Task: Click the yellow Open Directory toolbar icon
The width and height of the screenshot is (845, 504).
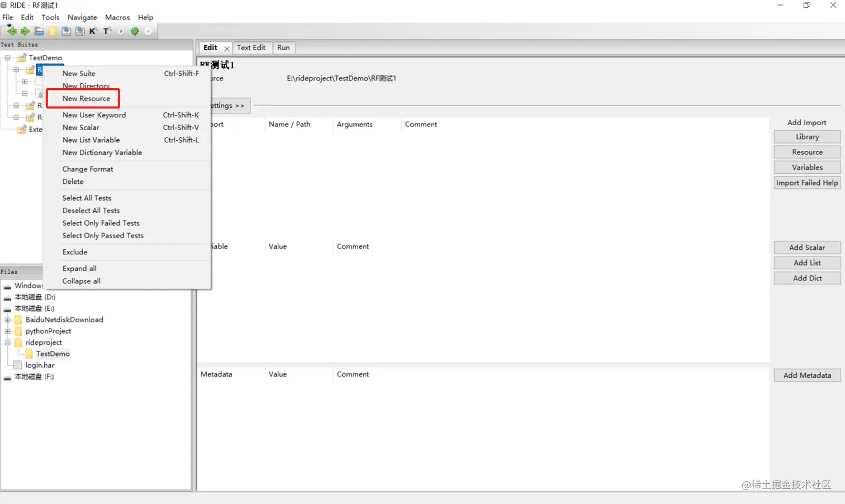Action: point(53,31)
